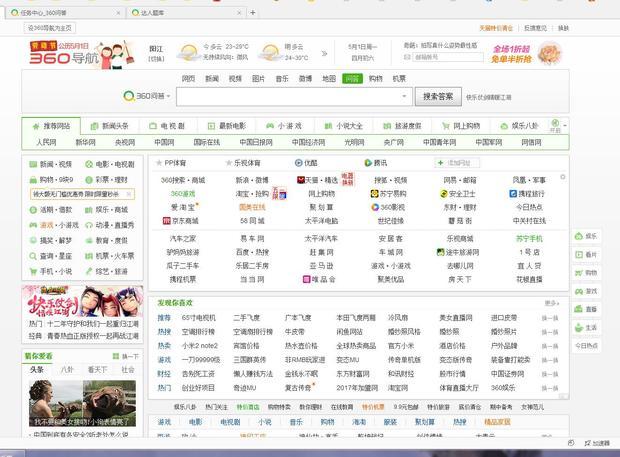Select the 图片 search type tab
620x457 pixels.
pyautogui.click(x=258, y=79)
